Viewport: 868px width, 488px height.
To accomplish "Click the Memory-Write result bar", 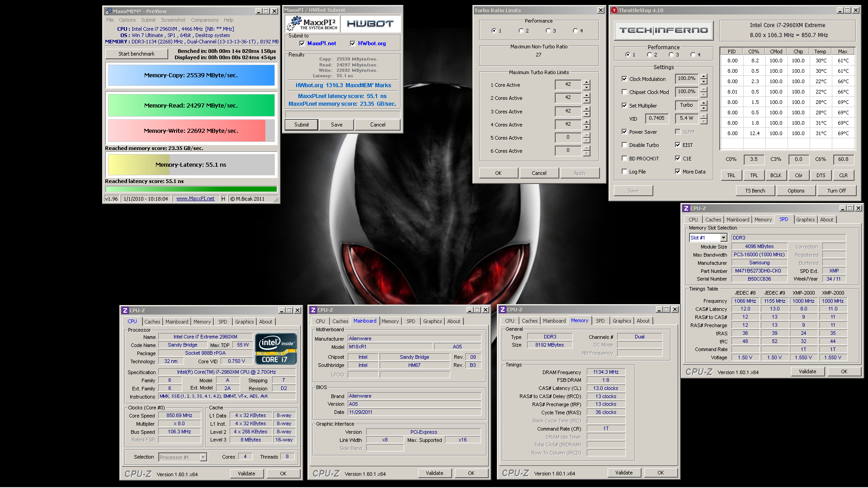I will pyautogui.click(x=191, y=131).
